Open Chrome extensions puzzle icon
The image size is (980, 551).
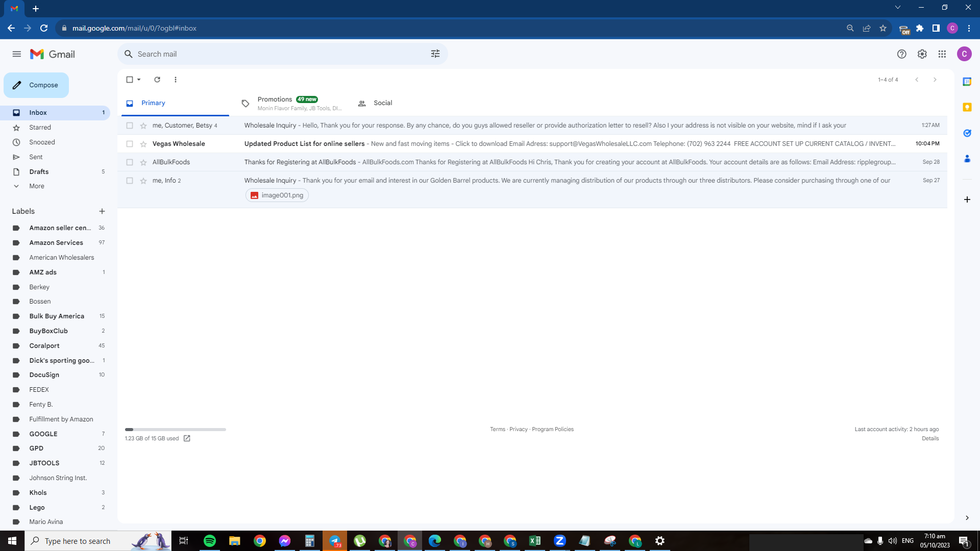click(920, 28)
